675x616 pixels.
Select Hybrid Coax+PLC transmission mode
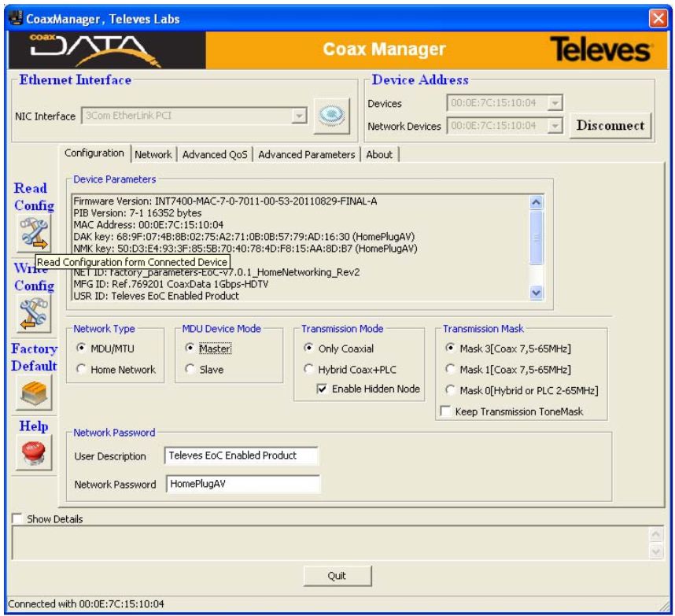308,369
